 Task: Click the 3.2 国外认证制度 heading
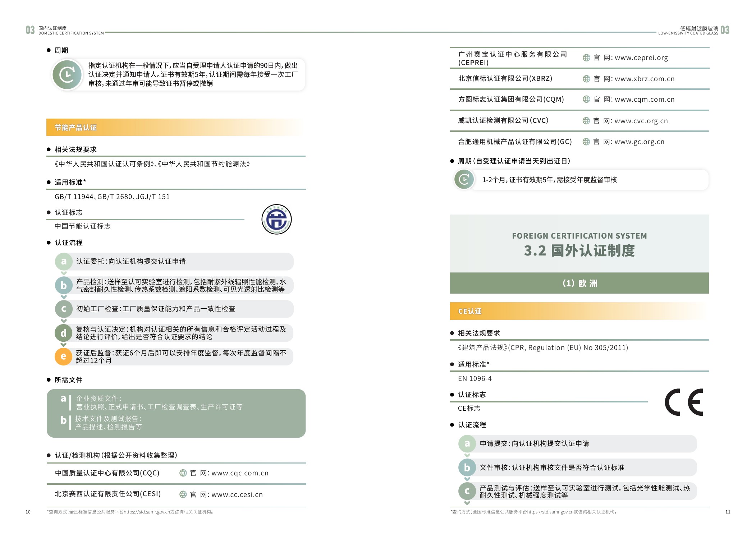click(579, 250)
